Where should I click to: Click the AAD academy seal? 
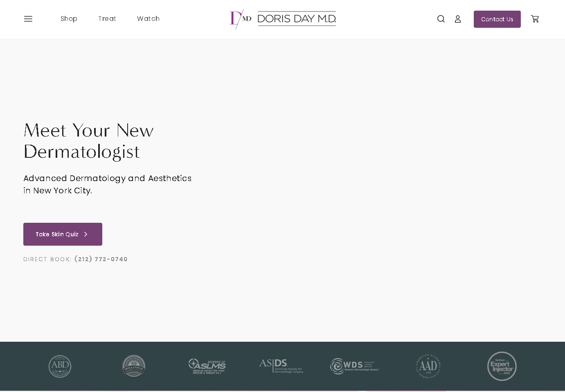[x=428, y=366]
